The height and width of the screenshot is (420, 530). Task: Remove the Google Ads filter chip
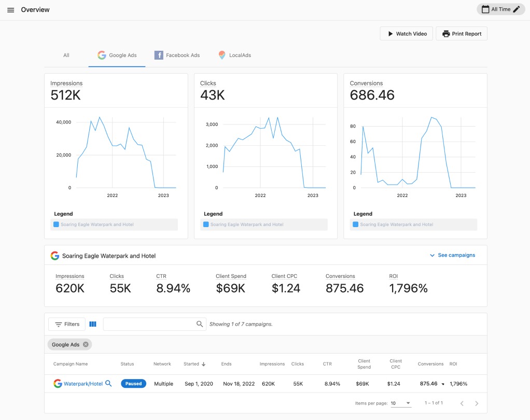pos(86,344)
